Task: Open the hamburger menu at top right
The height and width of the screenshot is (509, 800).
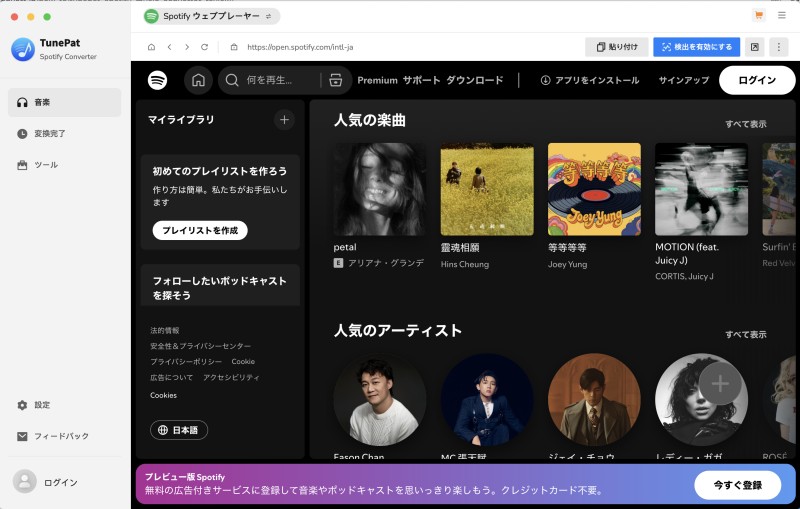Action: click(782, 15)
